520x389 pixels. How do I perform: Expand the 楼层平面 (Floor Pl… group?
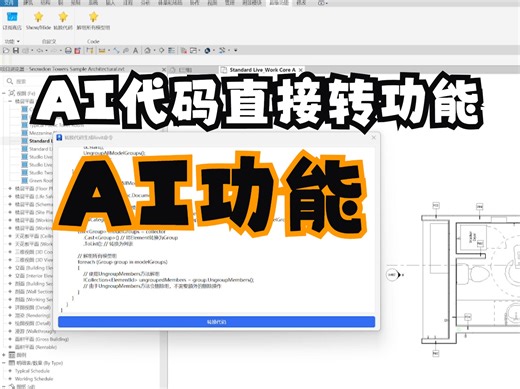[x=10, y=189]
